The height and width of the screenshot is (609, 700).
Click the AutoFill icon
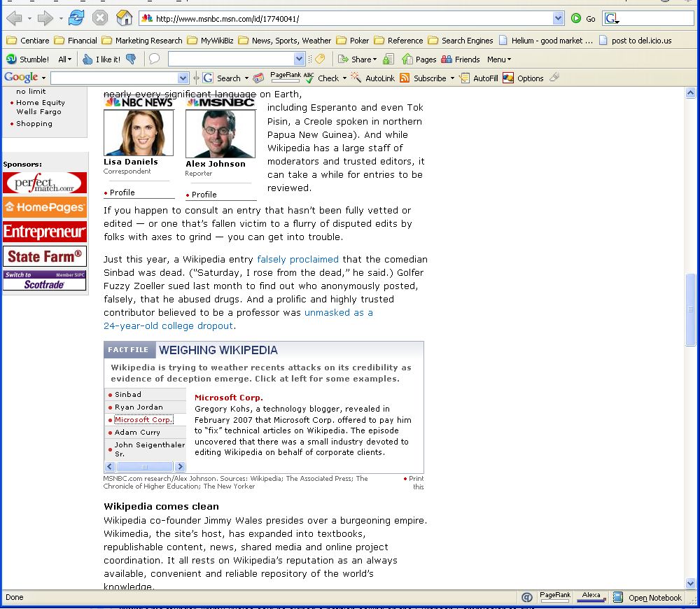click(465, 78)
